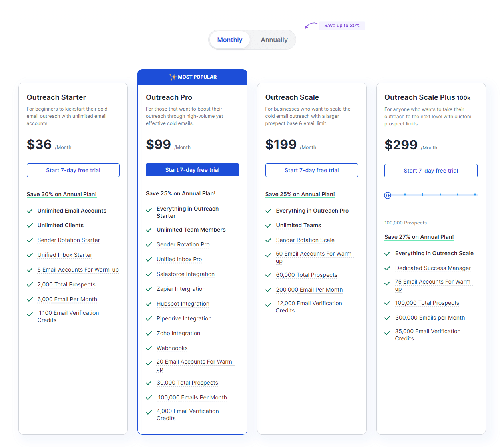Open the Salesforce Integration link

click(x=185, y=274)
